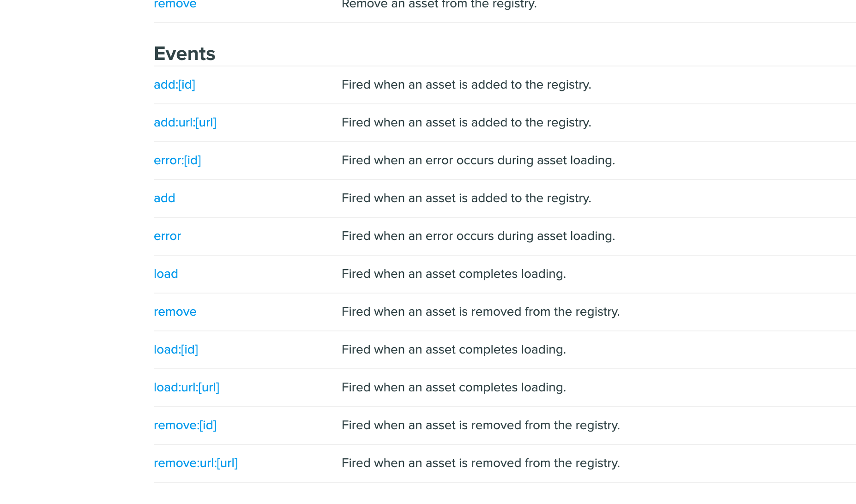856x504 pixels.
Task: Click the description beside add:[id]
Action: 466,85
